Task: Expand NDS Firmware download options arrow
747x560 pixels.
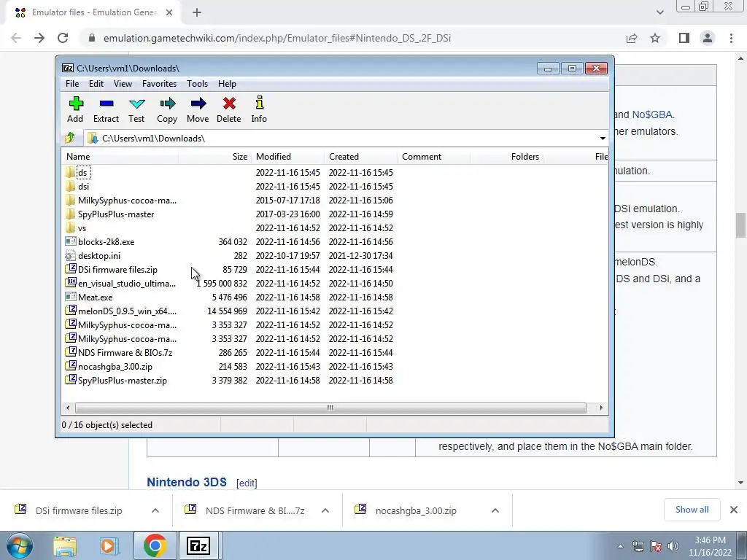Action: [x=325, y=510]
